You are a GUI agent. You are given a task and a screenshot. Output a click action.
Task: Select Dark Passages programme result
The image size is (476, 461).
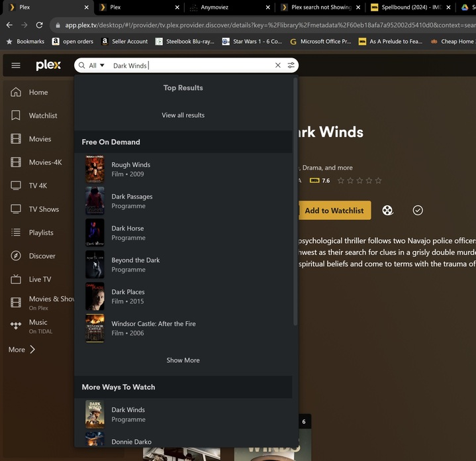point(183,201)
